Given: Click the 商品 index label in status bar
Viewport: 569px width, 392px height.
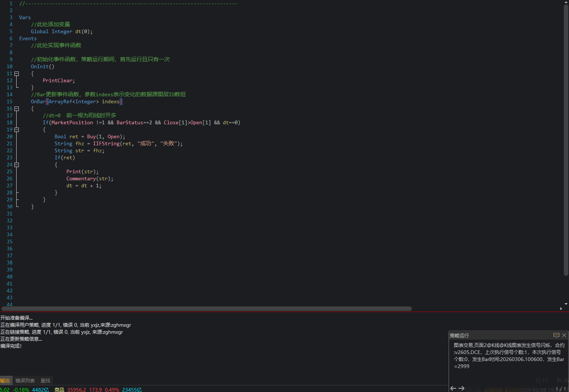Looking at the screenshot, I should point(59,389).
